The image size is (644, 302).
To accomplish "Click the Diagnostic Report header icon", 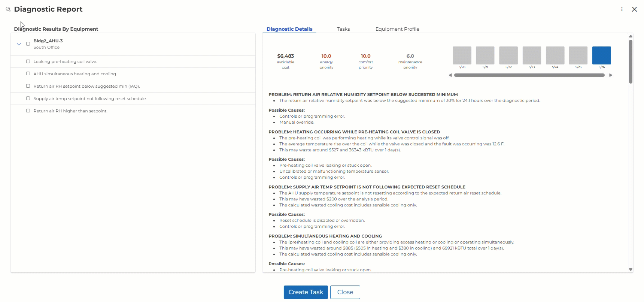I will (x=8, y=9).
